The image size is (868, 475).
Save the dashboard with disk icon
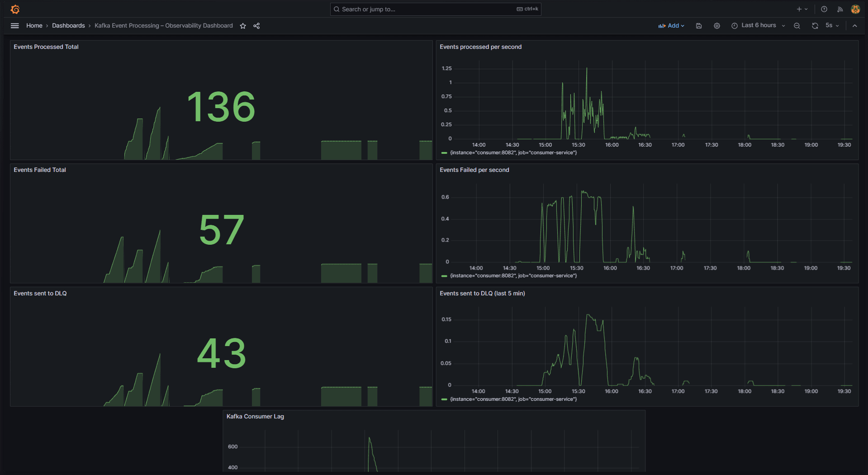coord(699,26)
